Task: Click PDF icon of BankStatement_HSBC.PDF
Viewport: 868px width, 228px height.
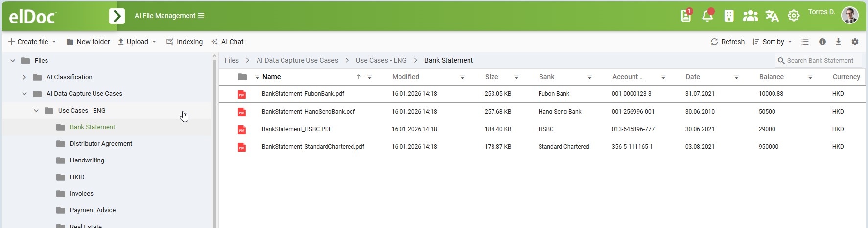Action: pyautogui.click(x=242, y=130)
